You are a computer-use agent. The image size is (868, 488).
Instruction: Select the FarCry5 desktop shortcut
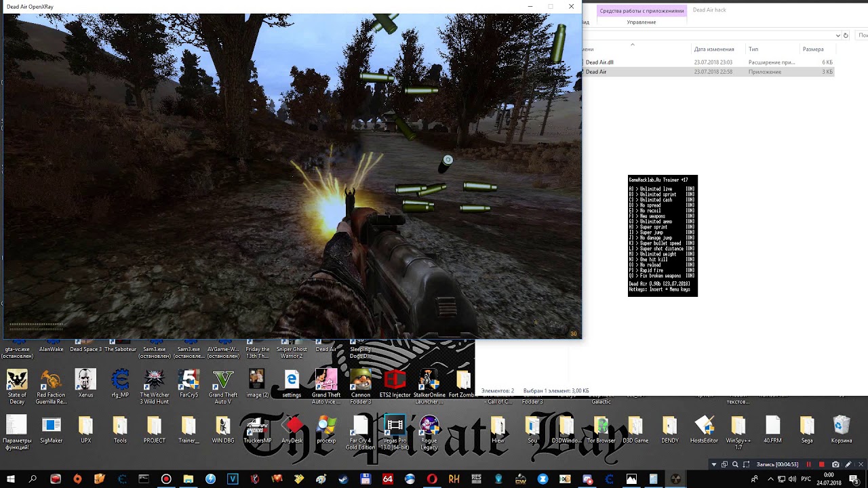(189, 384)
